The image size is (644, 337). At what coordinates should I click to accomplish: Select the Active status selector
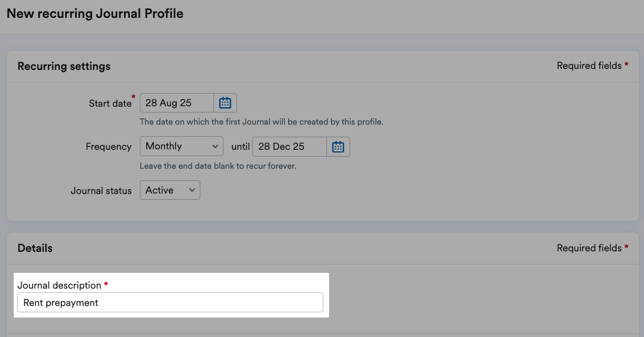coord(170,190)
